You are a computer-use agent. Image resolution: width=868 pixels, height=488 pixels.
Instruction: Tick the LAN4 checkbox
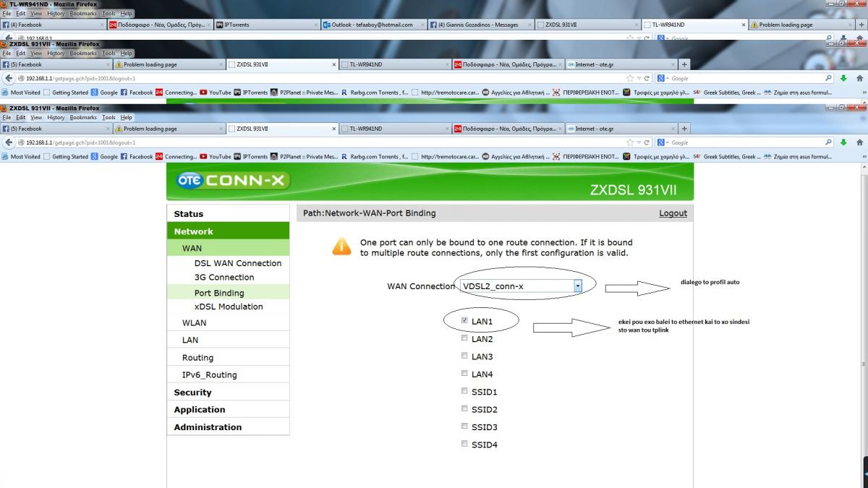point(464,373)
